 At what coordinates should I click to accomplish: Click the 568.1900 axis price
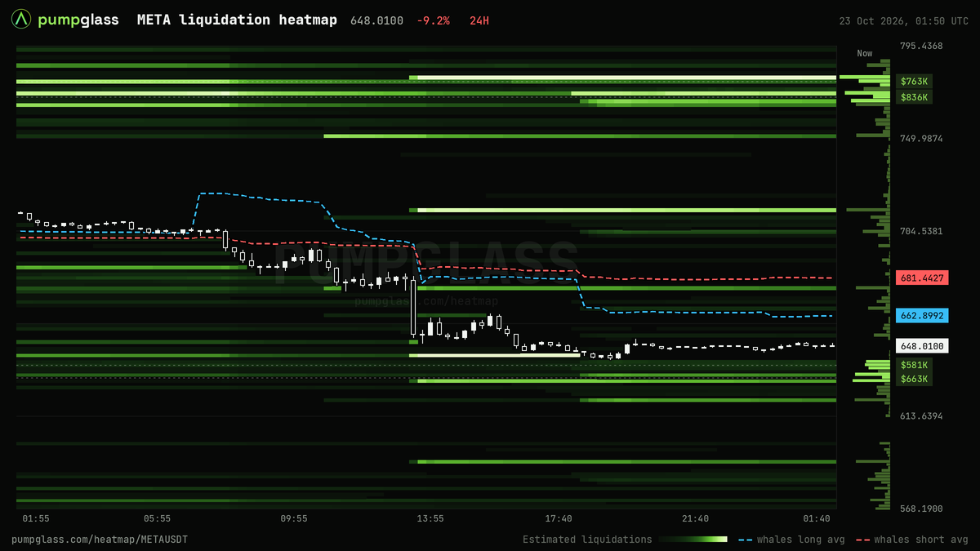(x=921, y=509)
